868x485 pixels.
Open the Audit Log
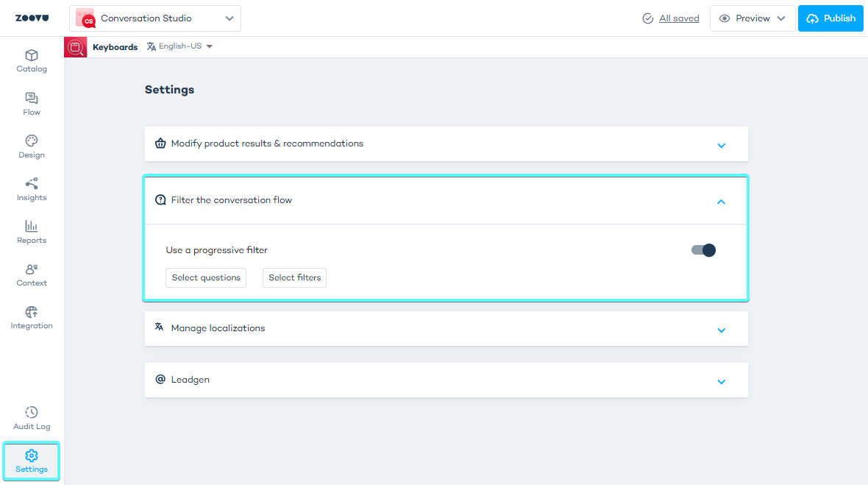(32, 418)
